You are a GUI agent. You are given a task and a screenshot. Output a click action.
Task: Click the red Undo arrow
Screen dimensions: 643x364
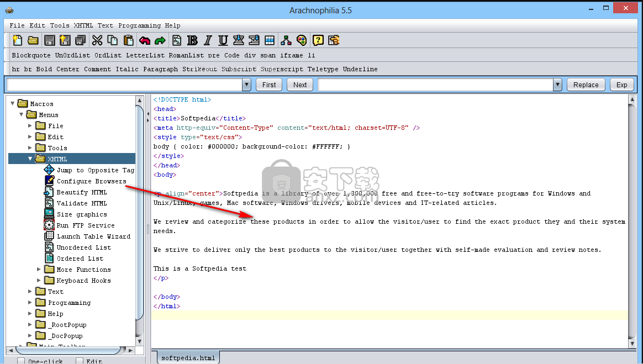coord(145,40)
